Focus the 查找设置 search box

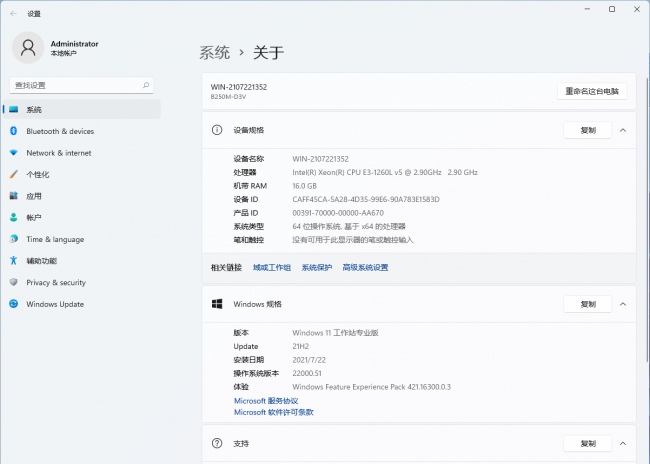[x=81, y=85]
